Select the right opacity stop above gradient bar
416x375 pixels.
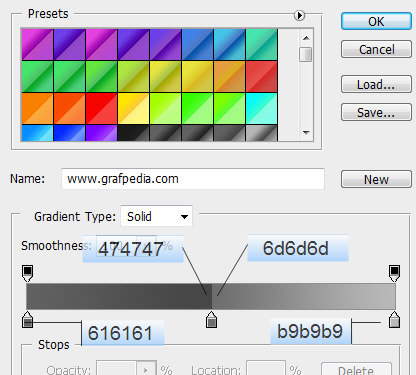[x=395, y=273]
